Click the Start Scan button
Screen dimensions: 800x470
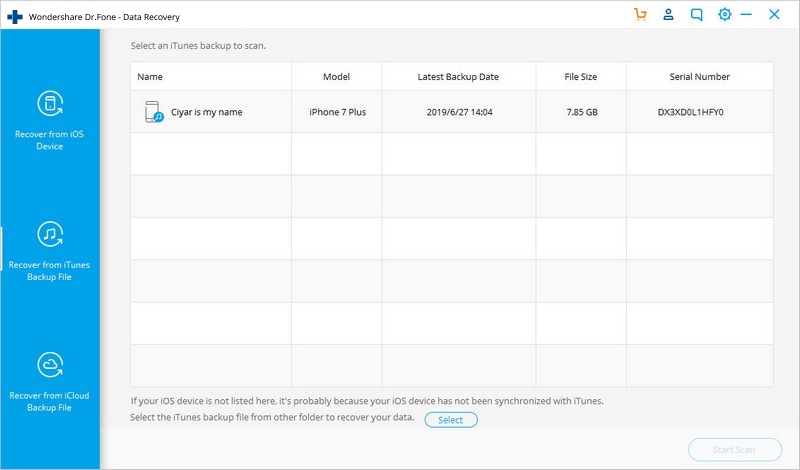pos(733,448)
